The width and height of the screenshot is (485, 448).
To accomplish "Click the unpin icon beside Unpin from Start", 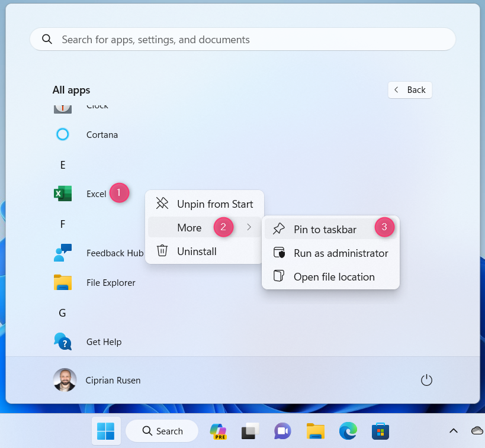I will click(x=162, y=204).
